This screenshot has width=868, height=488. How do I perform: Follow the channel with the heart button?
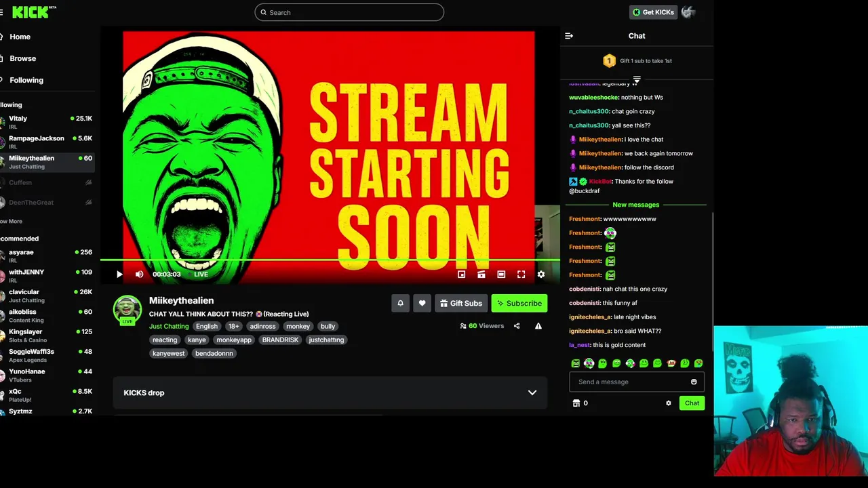point(422,303)
